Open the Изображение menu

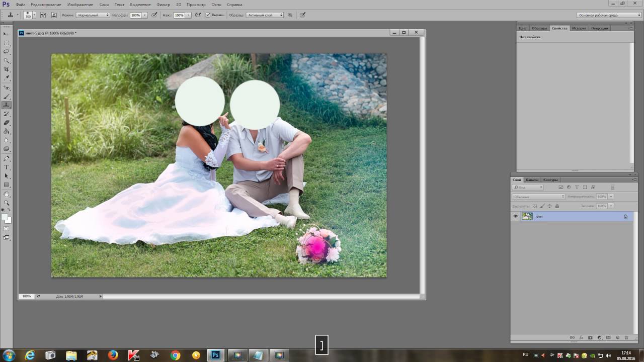80,5
